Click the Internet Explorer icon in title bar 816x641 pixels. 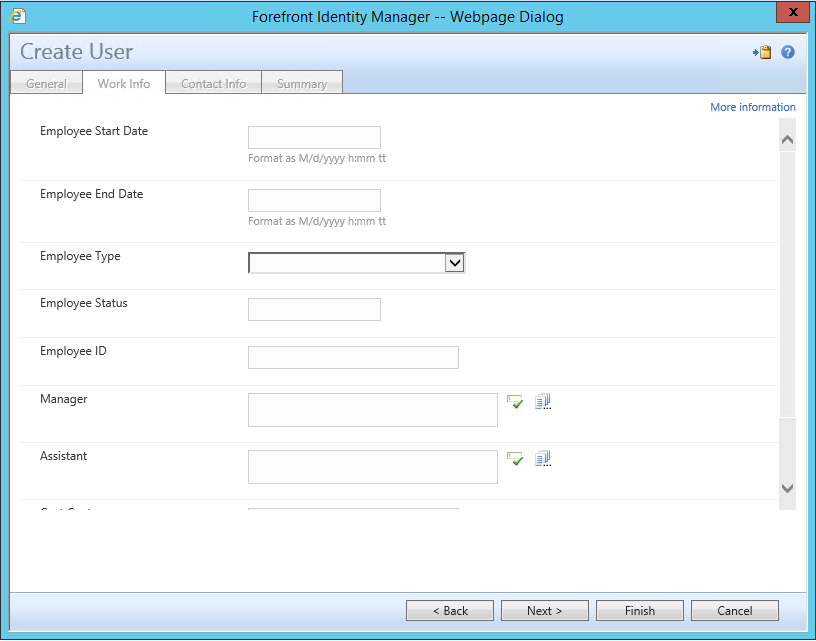[x=18, y=16]
